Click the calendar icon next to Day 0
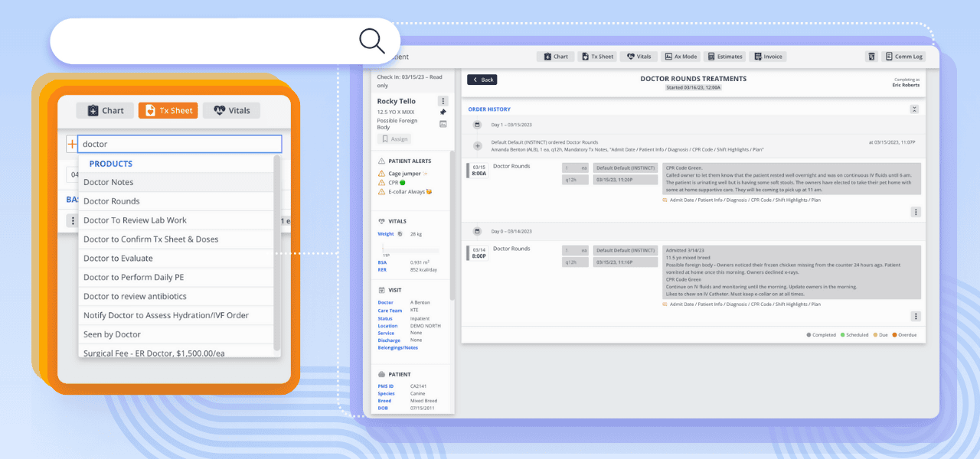This screenshot has width=980, height=459. [x=477, y=231]
